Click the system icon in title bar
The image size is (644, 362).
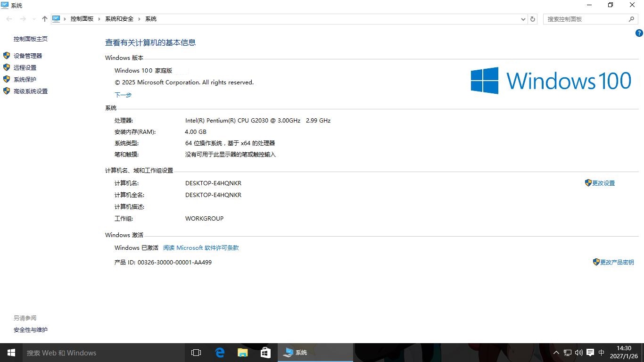pyautogui.click(x=5, y=5)
